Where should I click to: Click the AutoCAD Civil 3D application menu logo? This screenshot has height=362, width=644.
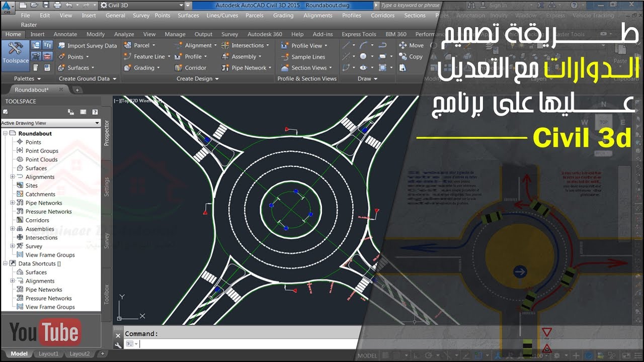(7, 7)
